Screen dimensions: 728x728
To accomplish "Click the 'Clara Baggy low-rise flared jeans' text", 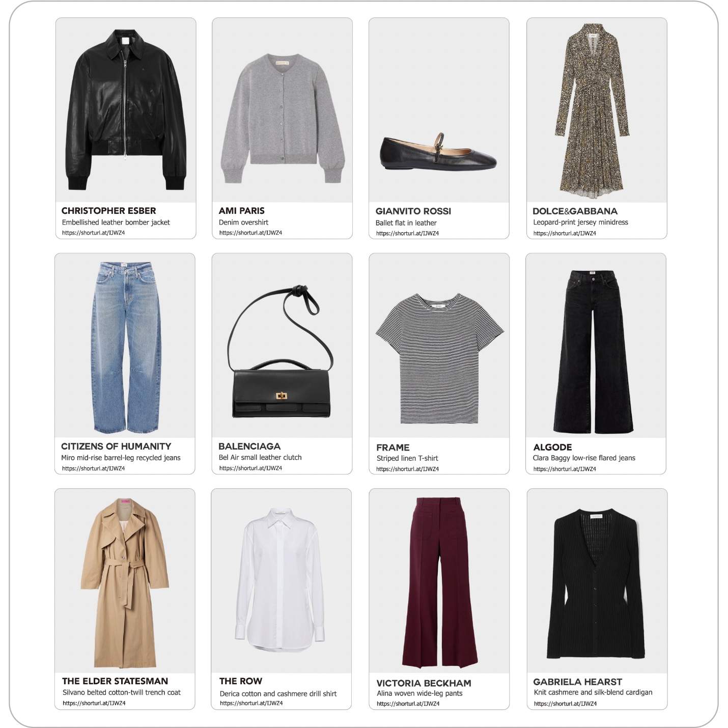I will pos(584,458).
